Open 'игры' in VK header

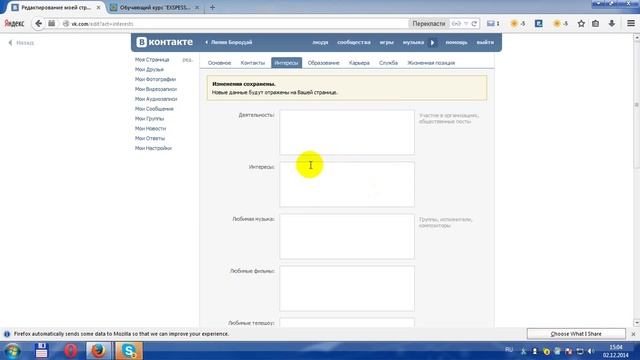387,42
